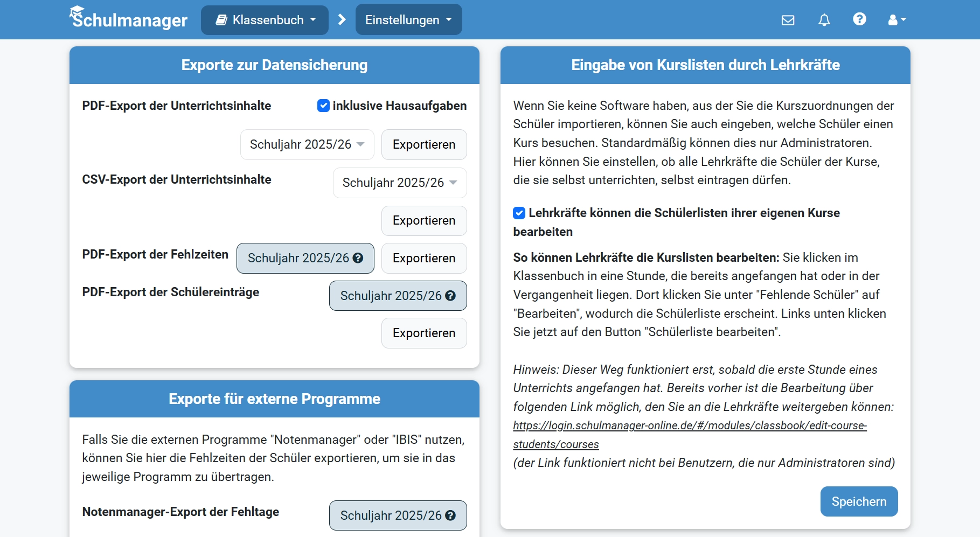Image resolution: width=980 pixels, height=537 pixels.
Task: Click help icon in Schülereinträge Schuljahr button
Action: 450,296
